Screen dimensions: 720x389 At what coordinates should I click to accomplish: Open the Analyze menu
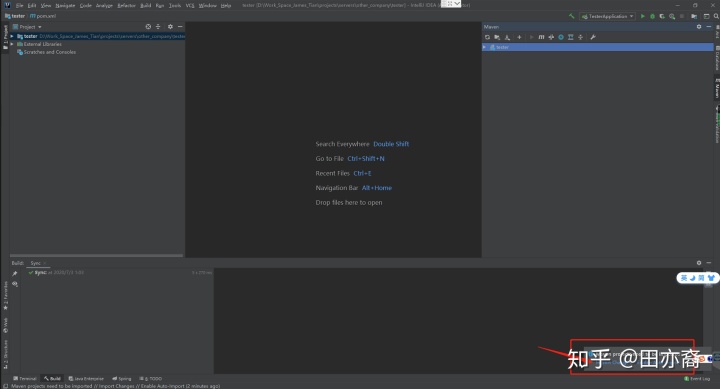[104, 6]
